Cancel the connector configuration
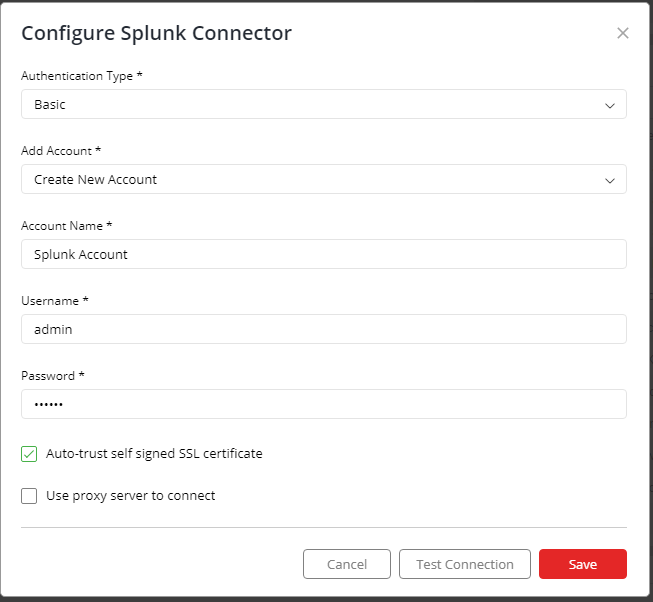This screenshot has height=602, width=653. click(347, 564)
